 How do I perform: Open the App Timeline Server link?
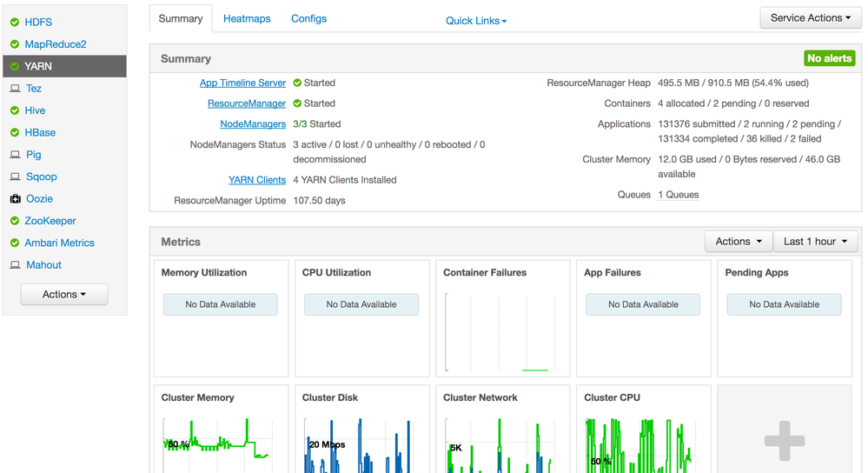click(x=242, y=83)
